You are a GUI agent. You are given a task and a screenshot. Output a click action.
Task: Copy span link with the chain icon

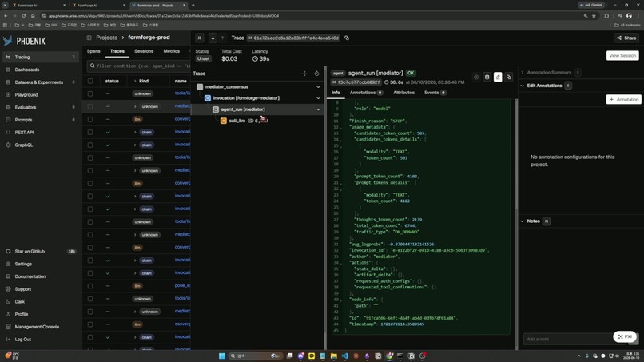(x=508, y=77)
